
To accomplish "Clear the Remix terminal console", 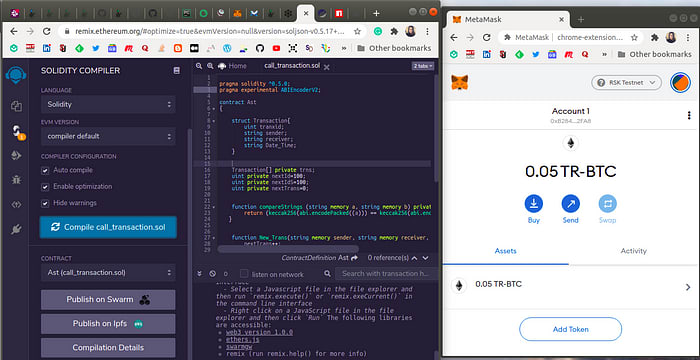I will [x=212, y=274].
